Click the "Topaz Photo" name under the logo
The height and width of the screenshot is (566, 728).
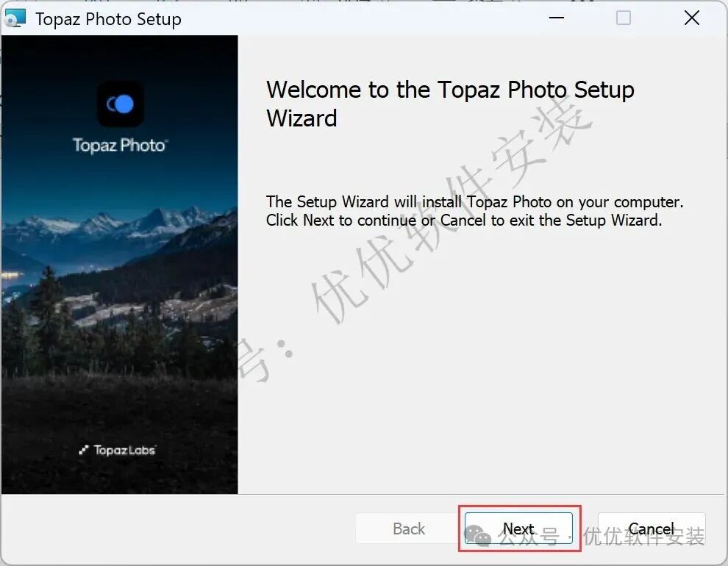(121, 146)
